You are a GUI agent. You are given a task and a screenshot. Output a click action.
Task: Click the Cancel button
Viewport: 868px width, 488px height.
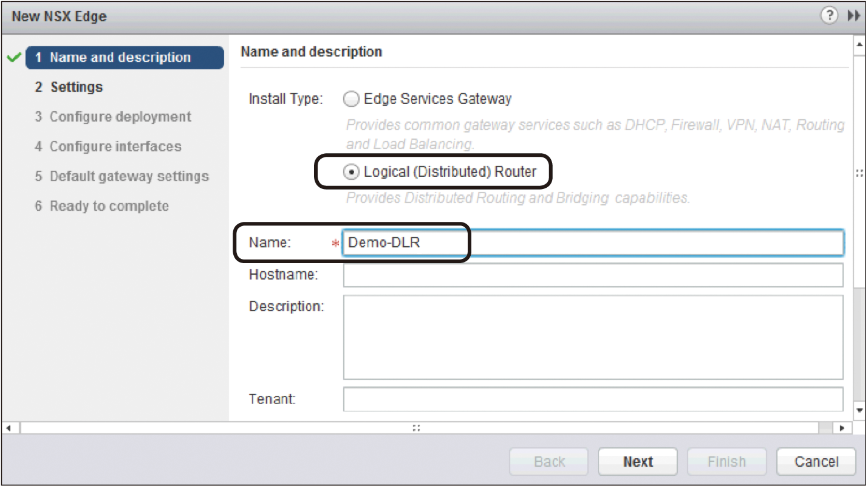[816, 462]
